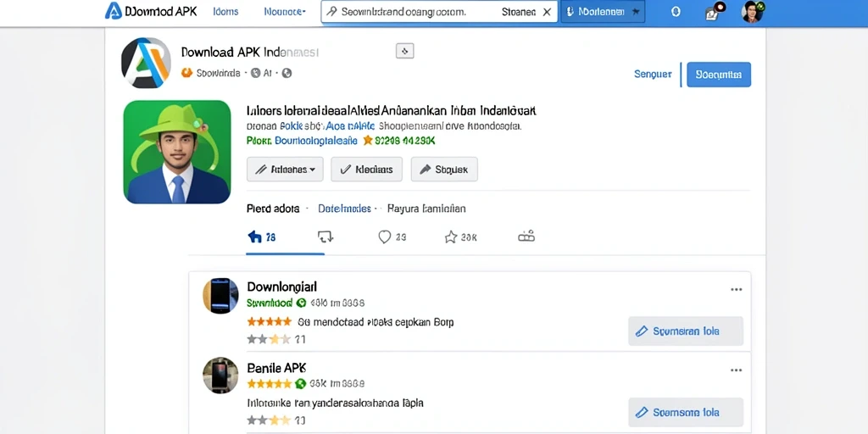The image size is (868, 434).
Task: Click the Sbguiek share button
Action: [444, 170]
